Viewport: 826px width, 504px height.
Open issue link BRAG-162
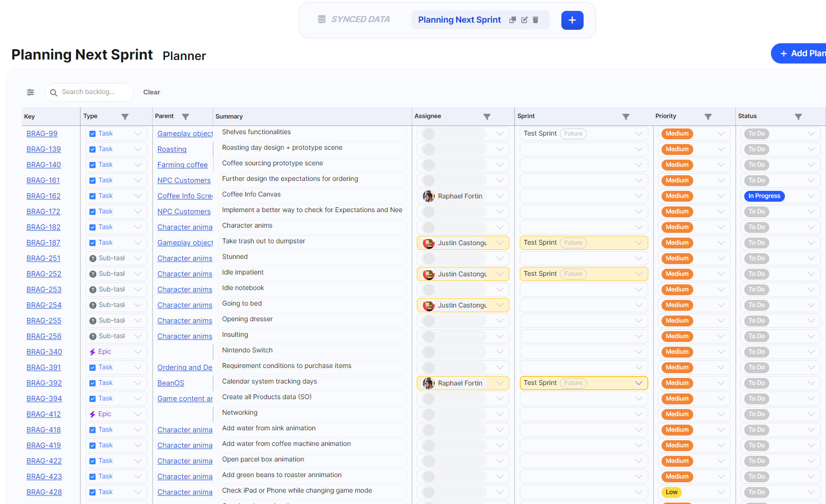click(x=43, y=196)
